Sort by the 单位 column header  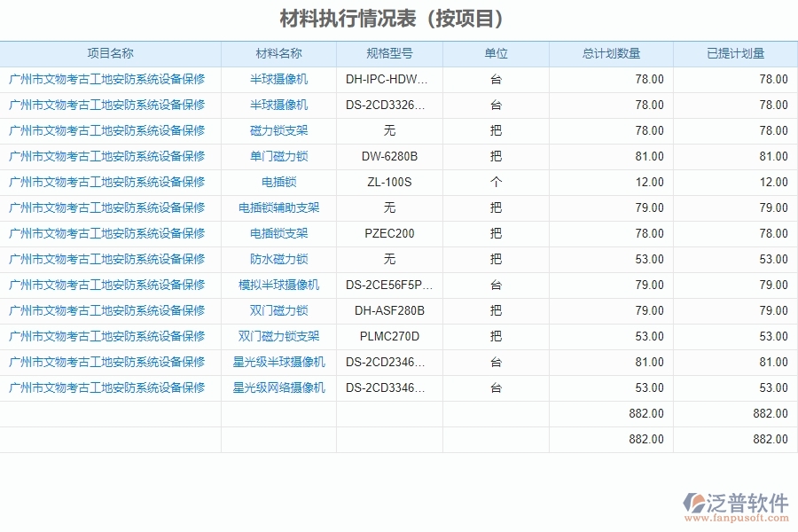pos(496,53)
